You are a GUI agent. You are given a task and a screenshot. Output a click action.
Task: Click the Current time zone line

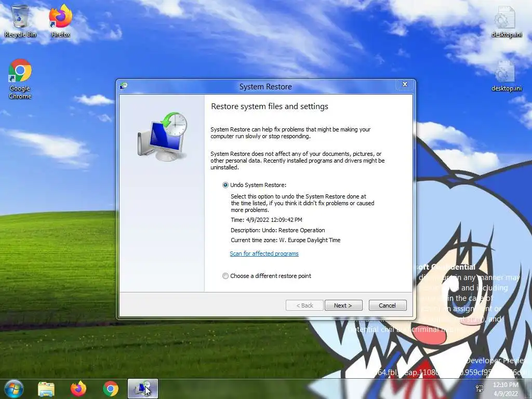click(x=285, y=240)
